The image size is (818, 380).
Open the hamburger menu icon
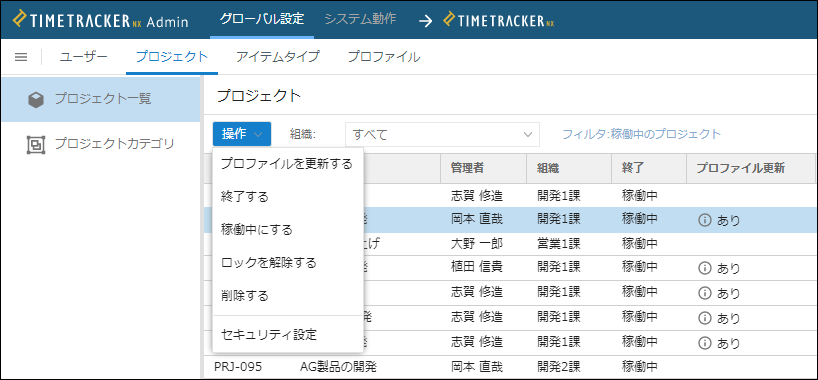point(21,57)
